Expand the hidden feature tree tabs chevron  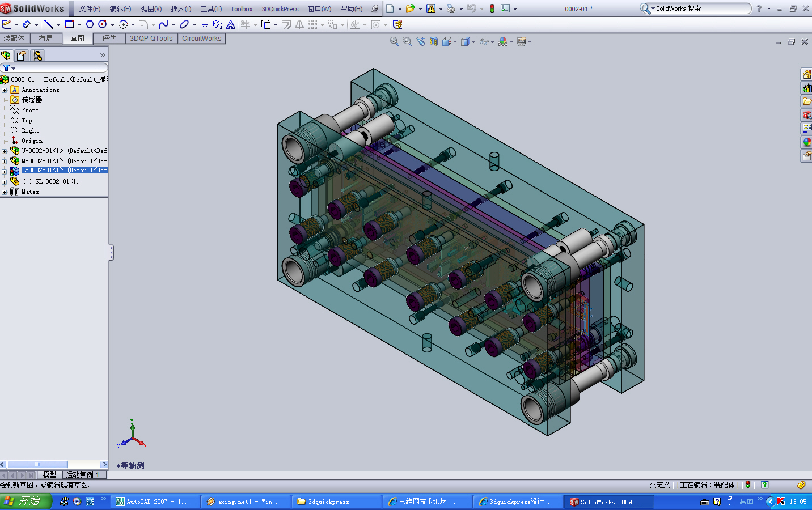(x=103, y=56)
